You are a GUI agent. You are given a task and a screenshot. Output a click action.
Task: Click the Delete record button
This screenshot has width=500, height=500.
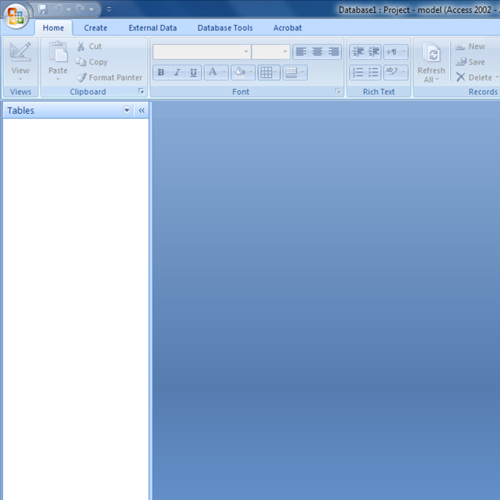(x=477, y=77)
